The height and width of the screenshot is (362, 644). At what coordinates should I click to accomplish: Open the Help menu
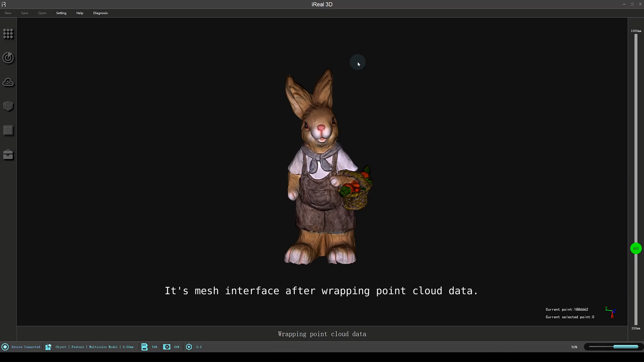(80, 13)
